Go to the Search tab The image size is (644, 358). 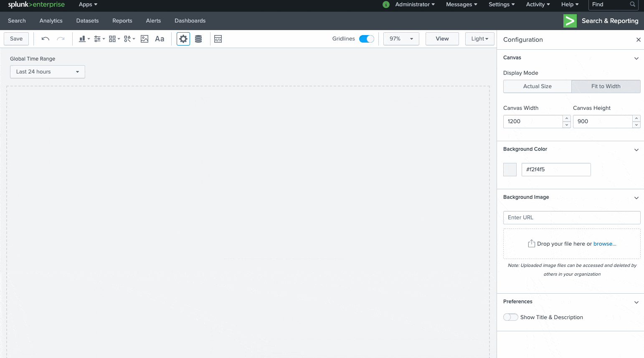point(17,21)
